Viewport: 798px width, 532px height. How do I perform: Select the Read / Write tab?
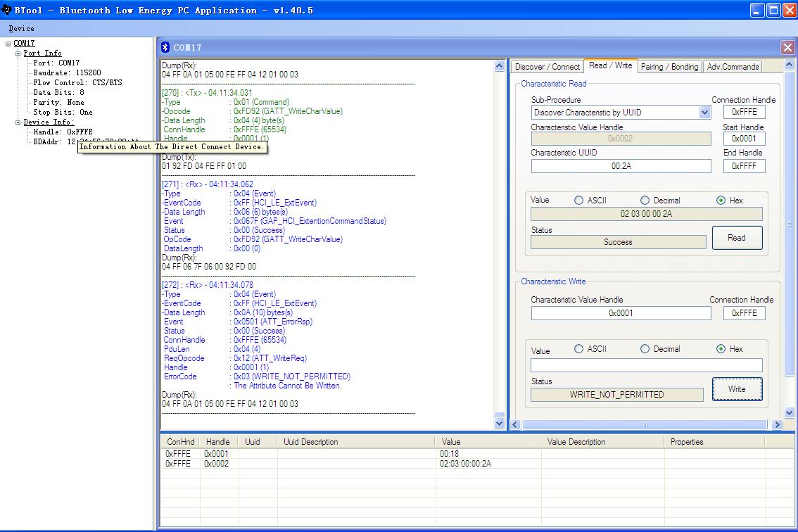pos(610,65)
